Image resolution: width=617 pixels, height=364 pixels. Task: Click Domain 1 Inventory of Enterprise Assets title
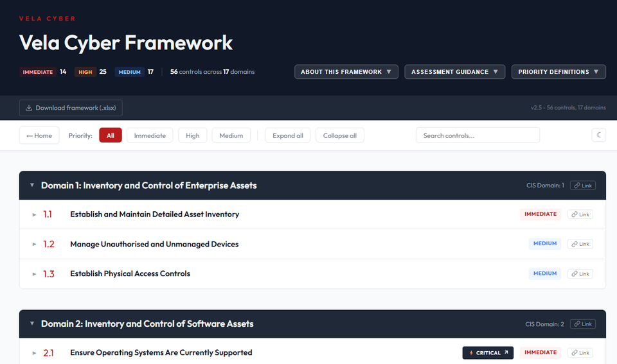[x=148, y=185]
